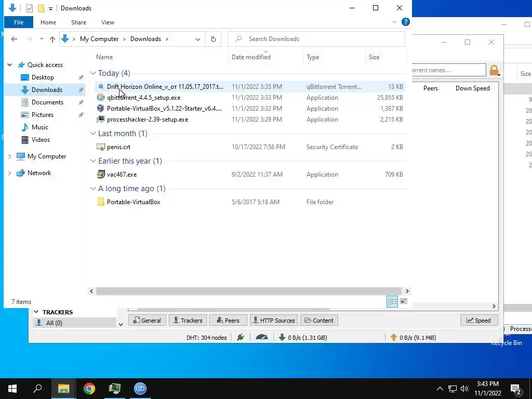Collapse the Quick access tree node
Image resolution: width=532 pixels, height=399 pixels.
(10, 65)
